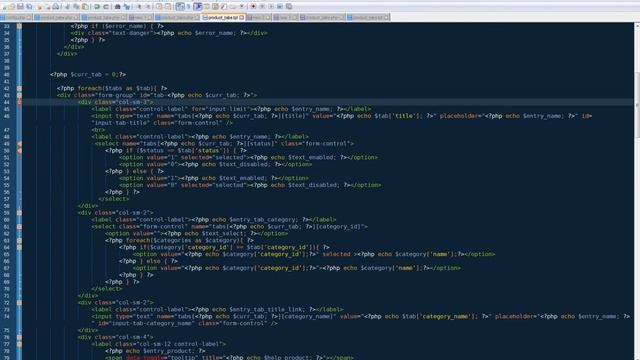Click '<div class="col-sm-4">' on line 76
This screenshot has height=360, width=640.
(116, 337)
